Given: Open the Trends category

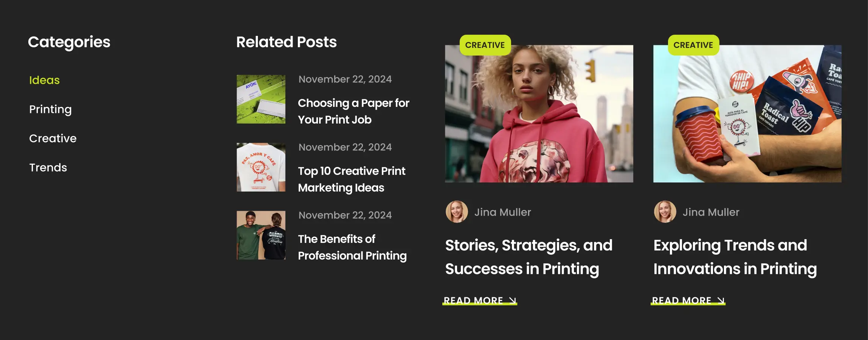Looking at the screenshot, I should (x=48, y=167).
